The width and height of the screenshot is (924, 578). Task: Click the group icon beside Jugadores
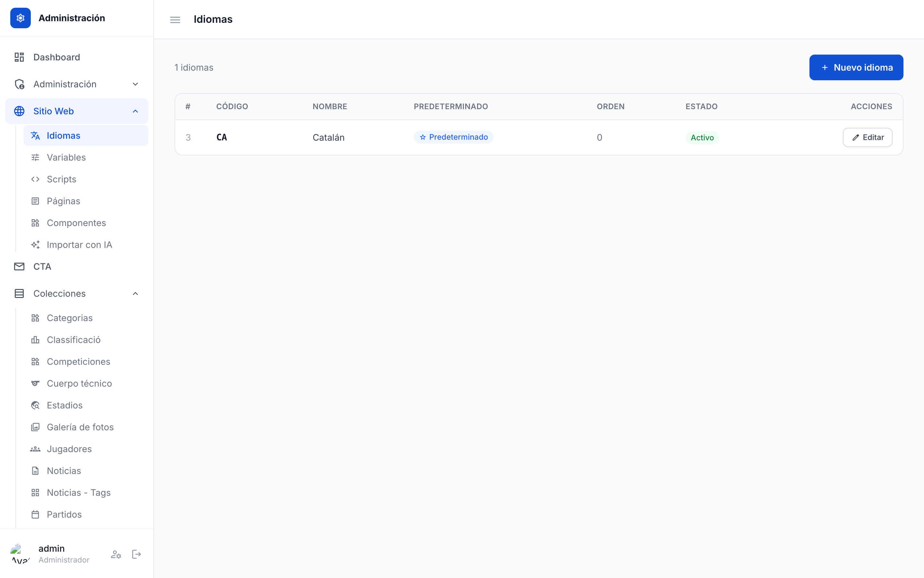[x=35, y=449]
